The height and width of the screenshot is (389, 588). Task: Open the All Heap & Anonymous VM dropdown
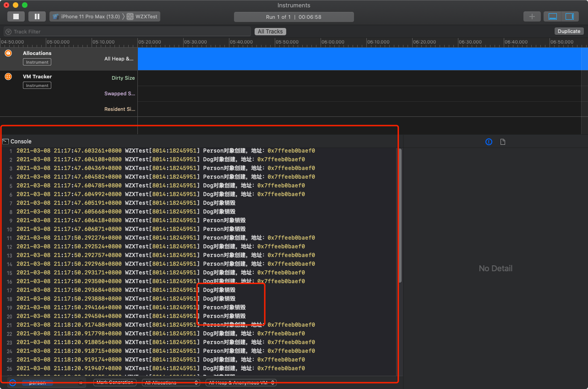click(x=241, y=383)
